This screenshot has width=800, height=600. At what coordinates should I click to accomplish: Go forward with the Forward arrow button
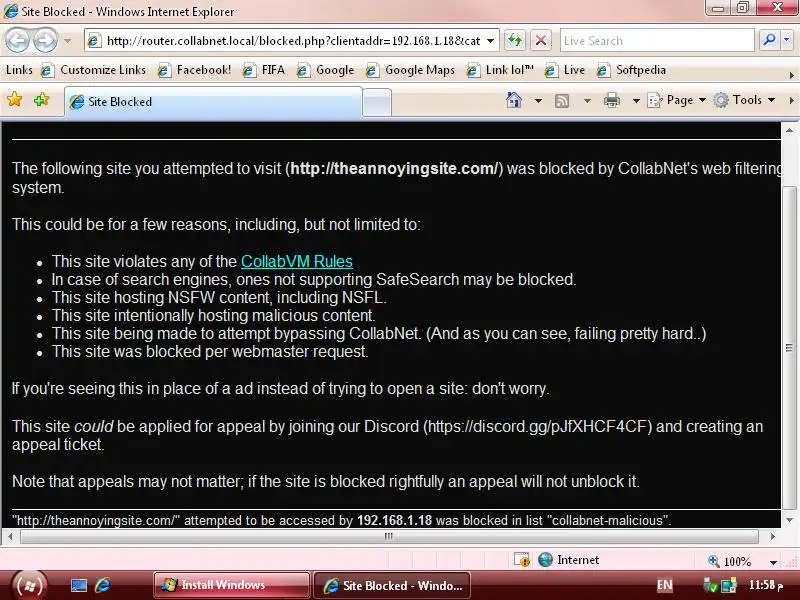45,40
